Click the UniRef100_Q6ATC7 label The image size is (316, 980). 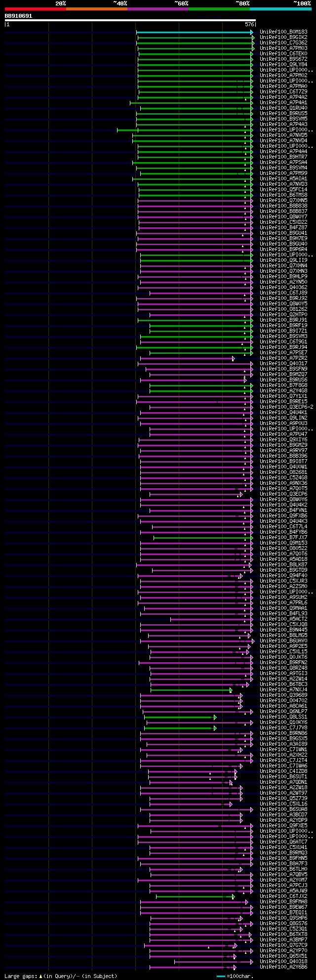(x=283, y=842)
